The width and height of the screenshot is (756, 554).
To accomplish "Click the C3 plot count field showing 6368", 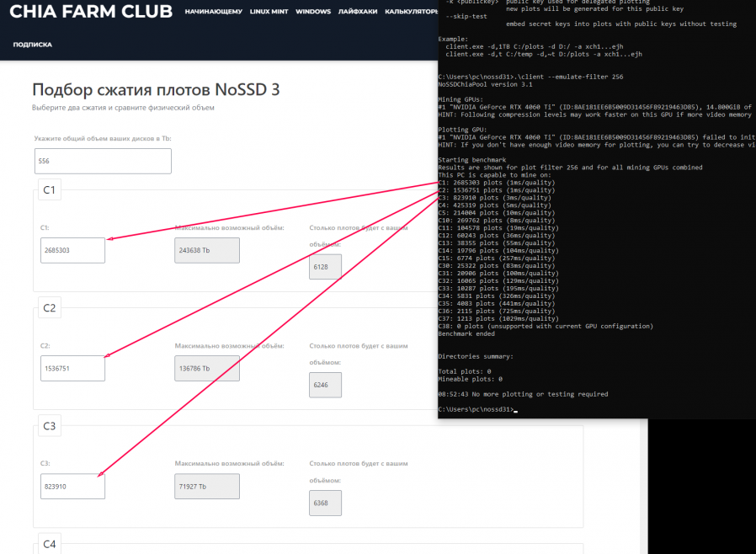I will (x=325, y=503).
